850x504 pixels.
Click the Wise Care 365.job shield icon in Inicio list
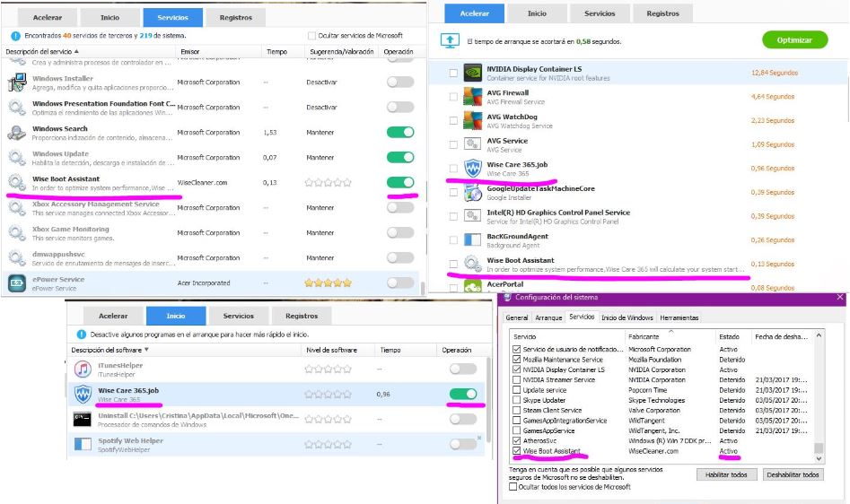tap(83, 394)
